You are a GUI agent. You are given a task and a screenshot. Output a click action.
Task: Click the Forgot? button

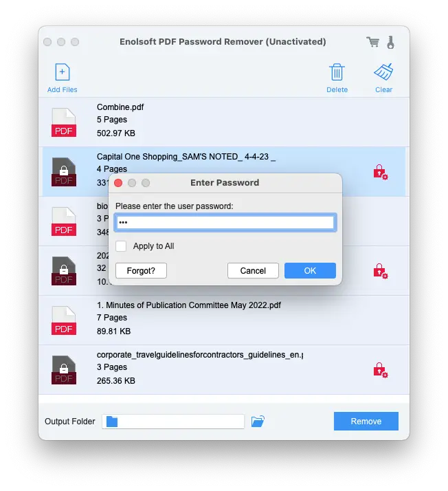pyautogui.click(x=141, y=270)
